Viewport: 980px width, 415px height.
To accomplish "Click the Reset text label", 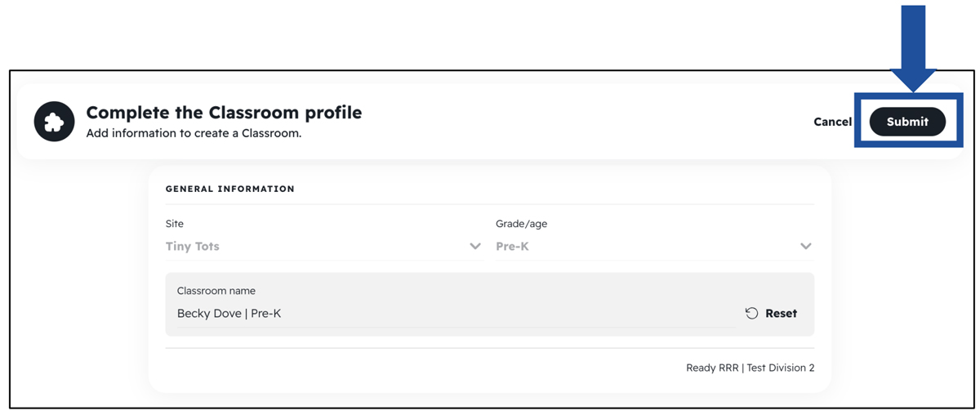I will (x=782, y=313).
